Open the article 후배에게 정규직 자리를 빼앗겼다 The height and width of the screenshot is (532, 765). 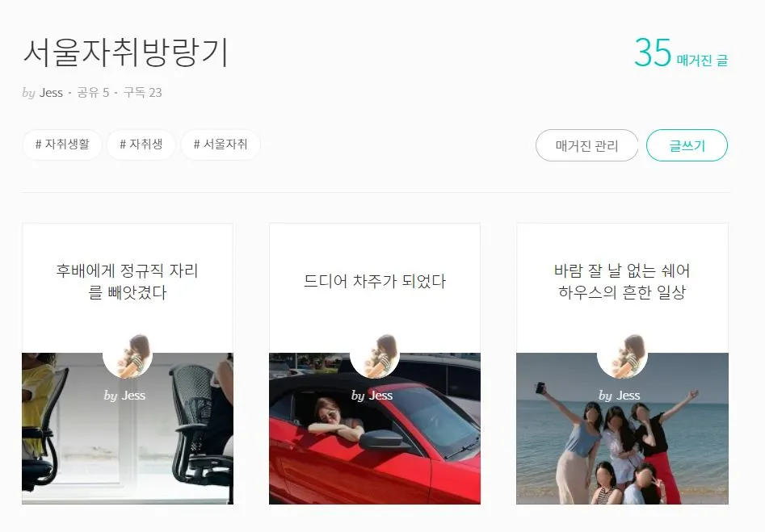pos(128,282)
